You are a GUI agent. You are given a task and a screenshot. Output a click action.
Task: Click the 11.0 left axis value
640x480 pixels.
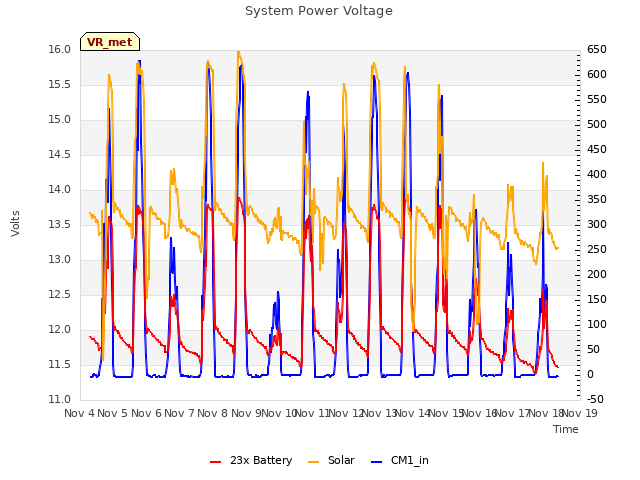pos(60,400)
